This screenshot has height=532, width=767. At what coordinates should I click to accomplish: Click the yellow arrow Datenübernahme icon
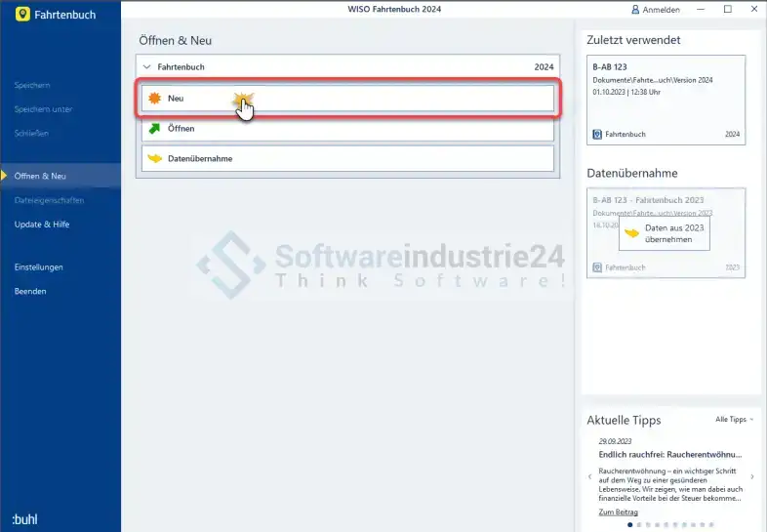[154, 158]
